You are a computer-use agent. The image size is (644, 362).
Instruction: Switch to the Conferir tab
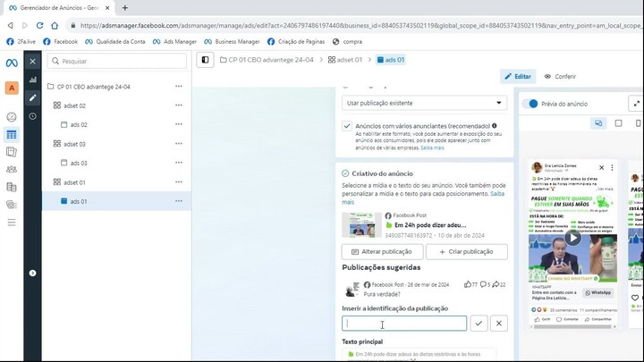coord(560,76)
